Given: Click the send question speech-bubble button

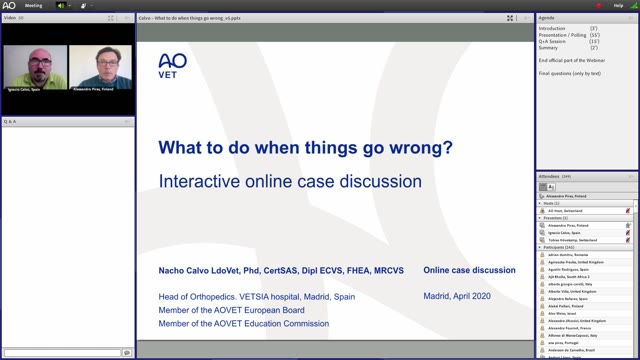Looking at the screenshot, I should coord(127,352).
